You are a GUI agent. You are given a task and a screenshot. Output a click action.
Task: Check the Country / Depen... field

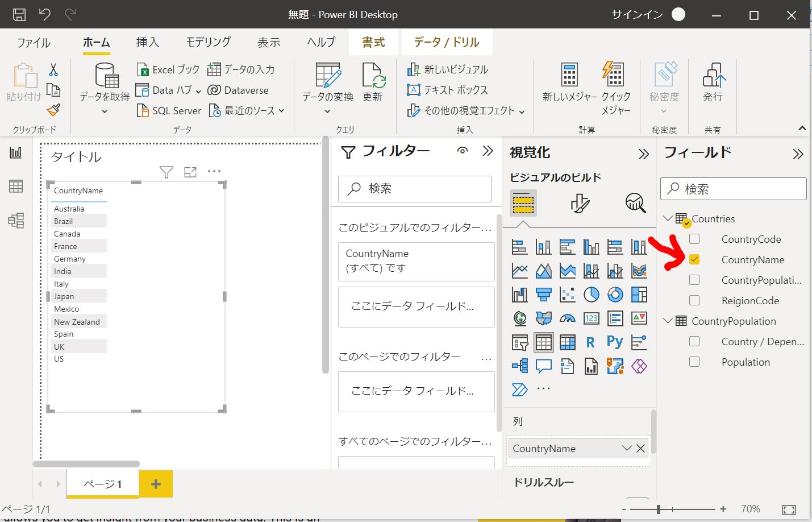pyautogui.click(x=694, y=341)
